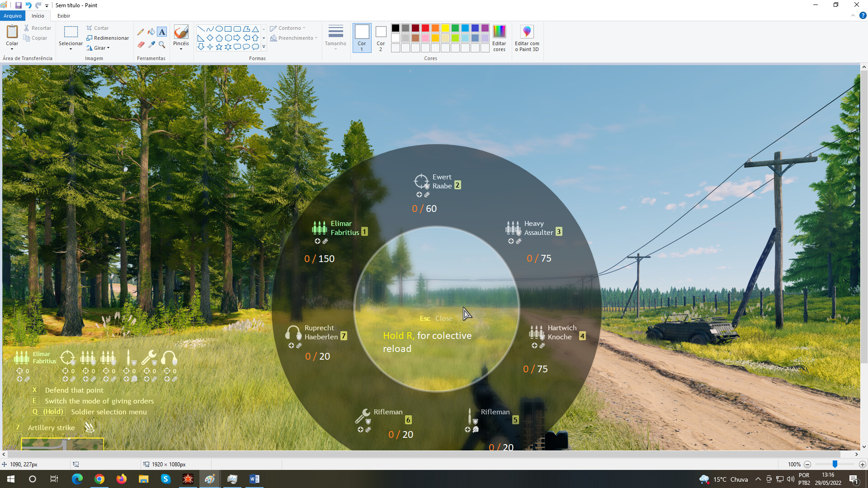Switch to the Exibir tab
This screenshot has width=868, height=488.
tap(63, 16)
